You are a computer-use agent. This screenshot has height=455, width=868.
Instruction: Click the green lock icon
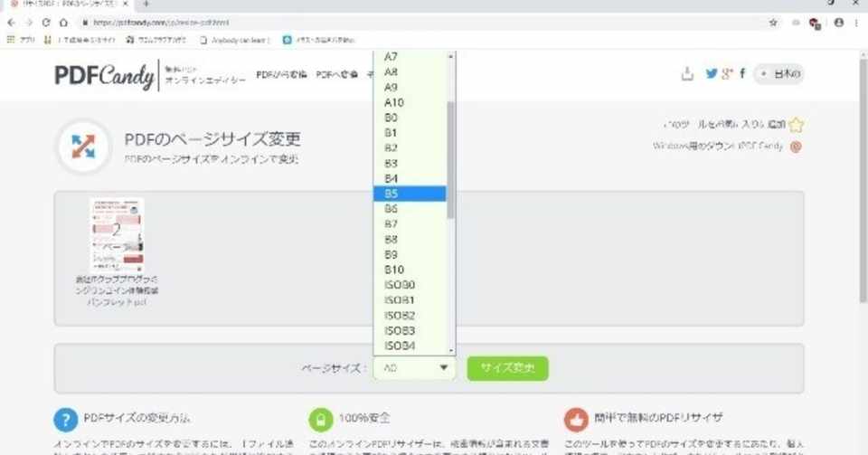[x=320, y=420]
